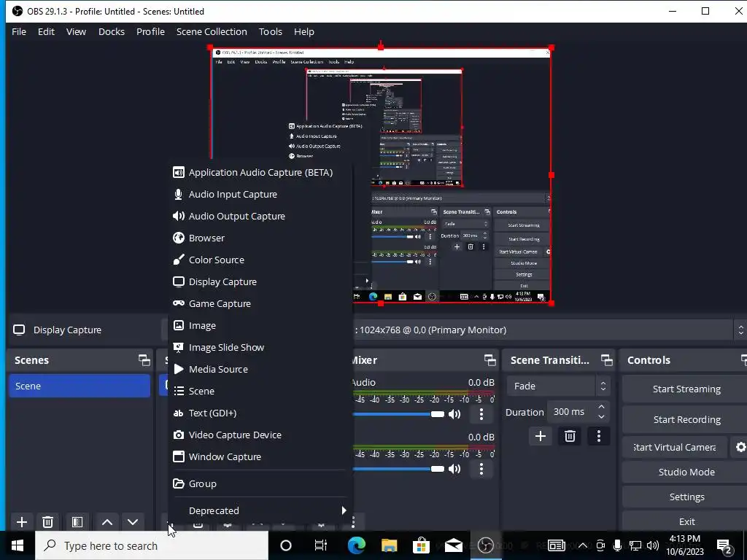Image resolution: width=747 pixels, height=560 pixels.
Task: Toggle Start Virtual Camera
Action: point(675,447)
